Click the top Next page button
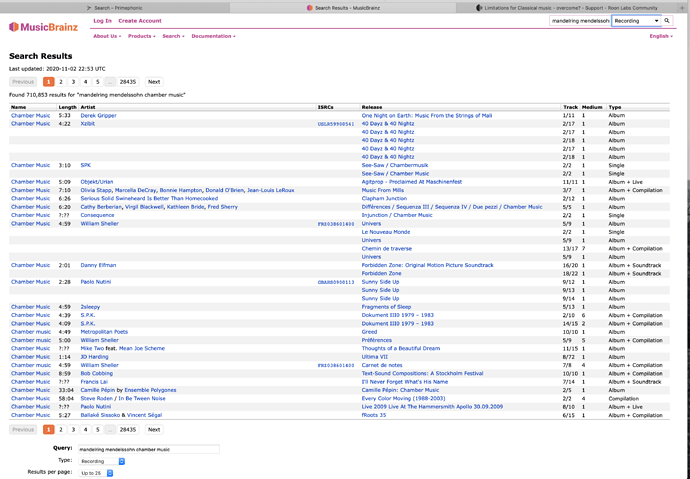Viewport: 690px width, 479px height. coord(154,82)
